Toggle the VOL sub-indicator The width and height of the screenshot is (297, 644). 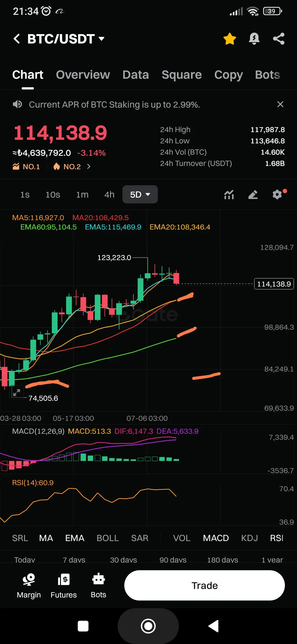click(182, 538)
